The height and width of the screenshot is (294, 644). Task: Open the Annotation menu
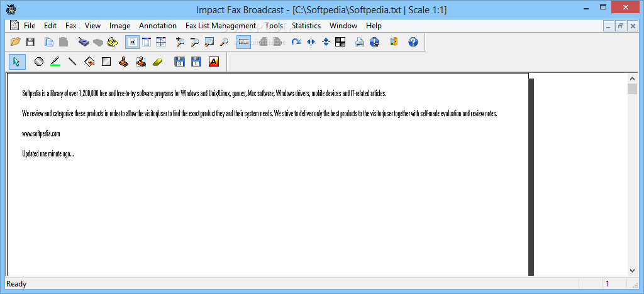coord(158,25)
